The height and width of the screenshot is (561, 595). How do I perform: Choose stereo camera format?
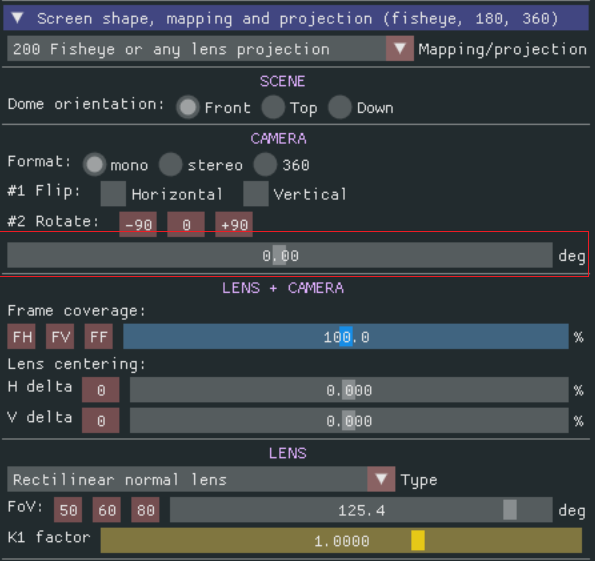point(170,165)
